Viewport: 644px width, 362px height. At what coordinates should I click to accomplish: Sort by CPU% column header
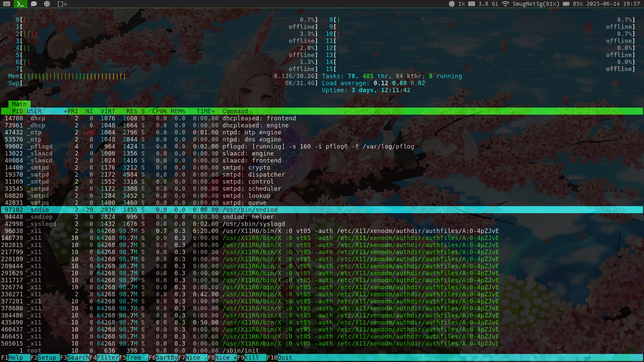[160, 111]
